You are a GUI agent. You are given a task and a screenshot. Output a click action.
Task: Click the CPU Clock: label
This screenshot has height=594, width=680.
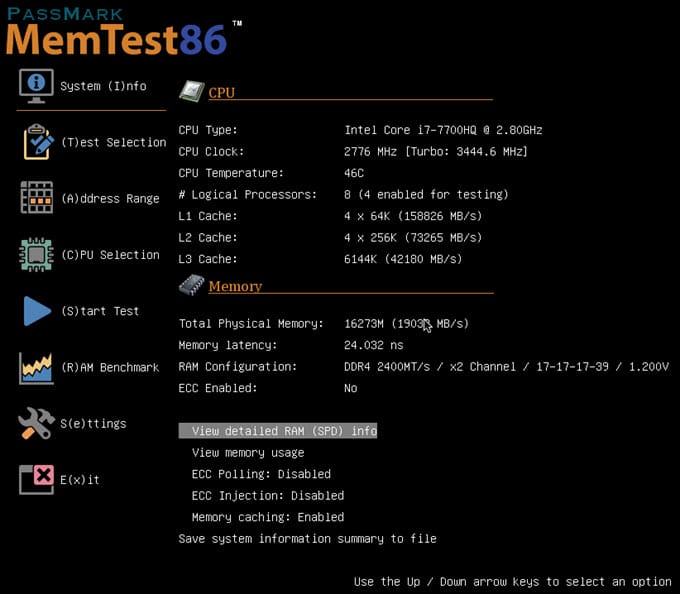click(211, 152)
